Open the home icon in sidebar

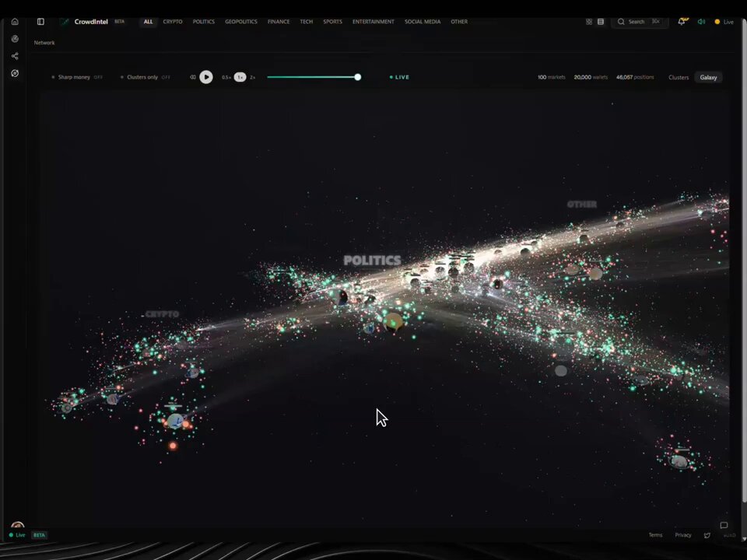(x=15, y=22)
